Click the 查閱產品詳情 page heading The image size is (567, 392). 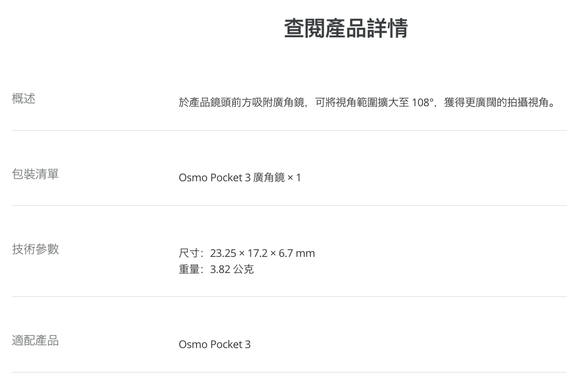click(346, 28)
